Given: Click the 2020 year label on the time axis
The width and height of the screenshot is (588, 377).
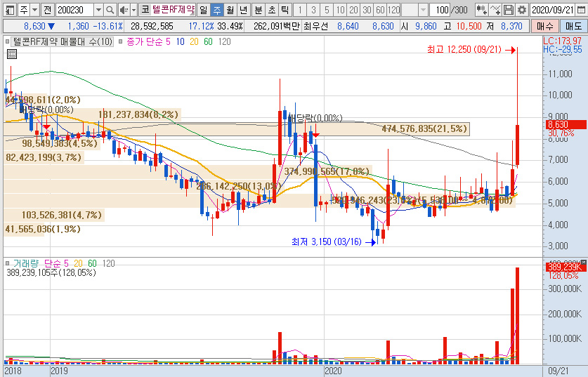Looking at the screenshot, I should (x=332, y=371).
